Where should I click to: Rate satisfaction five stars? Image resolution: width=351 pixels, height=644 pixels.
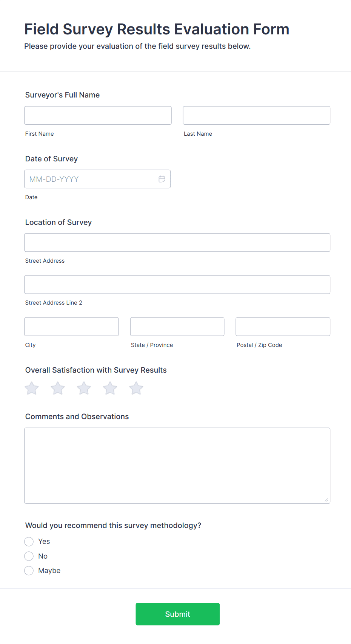[136, 388]
